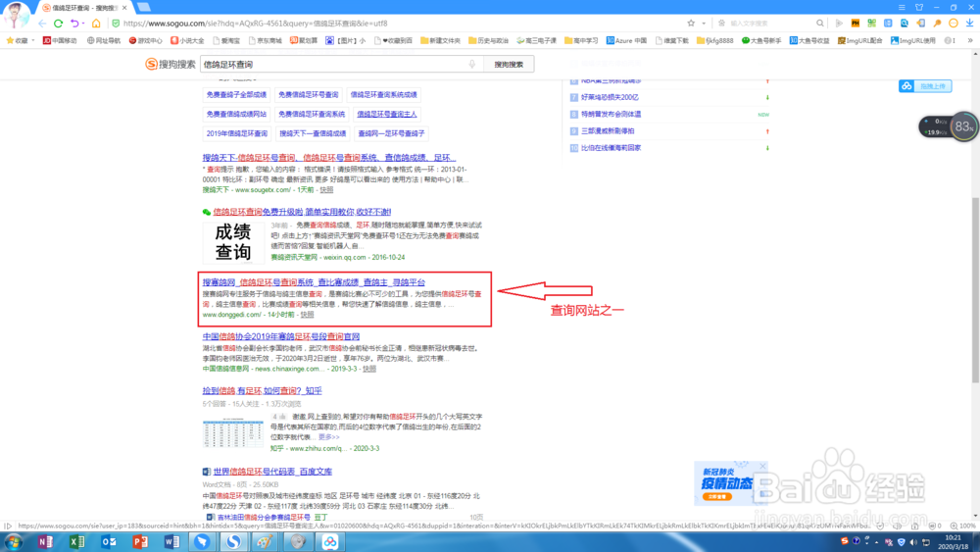Bookmark this page with the star icon

point(691,24)
